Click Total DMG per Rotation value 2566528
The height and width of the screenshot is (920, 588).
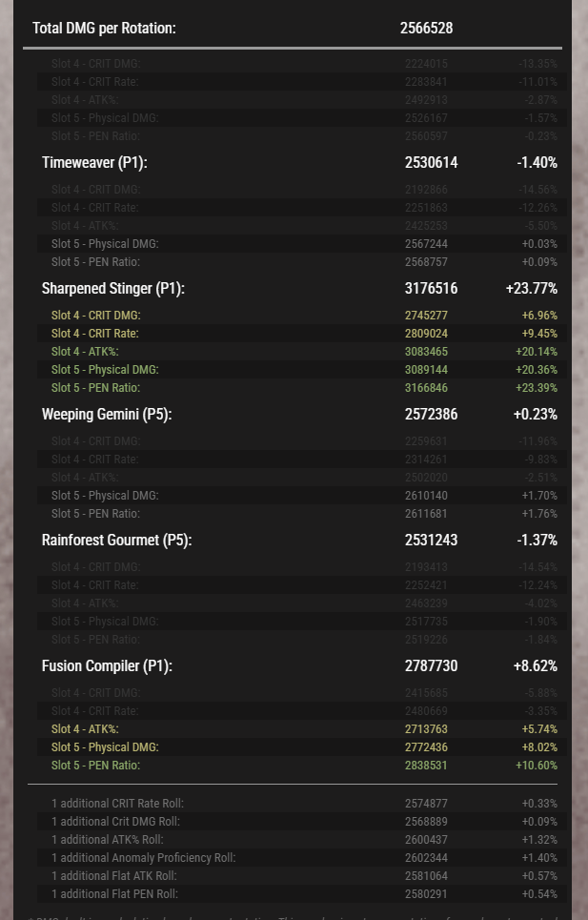pyautogui.click(x=426, y=29)
